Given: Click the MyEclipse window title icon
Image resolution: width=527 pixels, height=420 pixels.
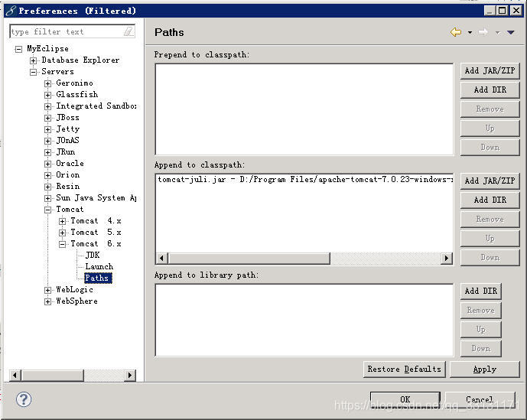Looking at the screenshot, I should click(x=11, y=11).
